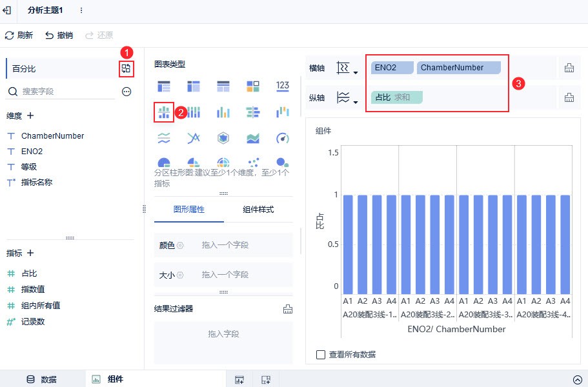Click the 刷新 refresh button
The height and width of the screenshot is (387, 588).
coord(19,35)
